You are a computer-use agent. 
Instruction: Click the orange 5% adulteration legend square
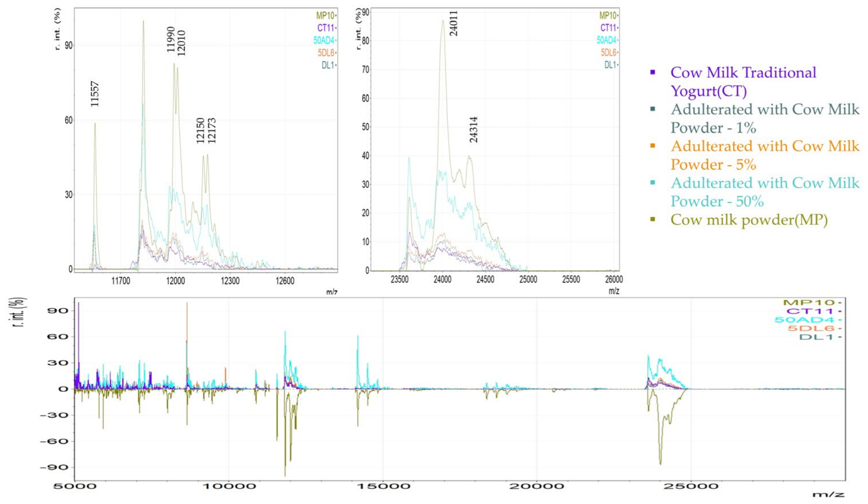coord(652,146)
